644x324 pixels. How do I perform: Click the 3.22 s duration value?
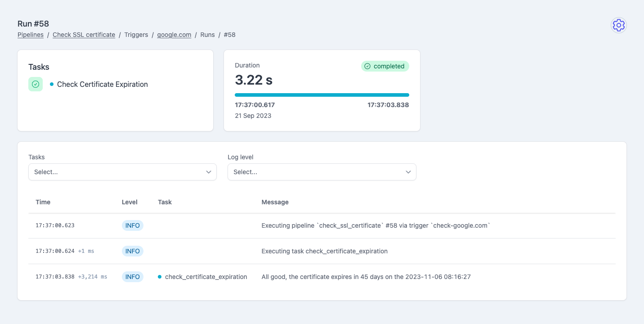pyautogui.click(x=254, y=80)
